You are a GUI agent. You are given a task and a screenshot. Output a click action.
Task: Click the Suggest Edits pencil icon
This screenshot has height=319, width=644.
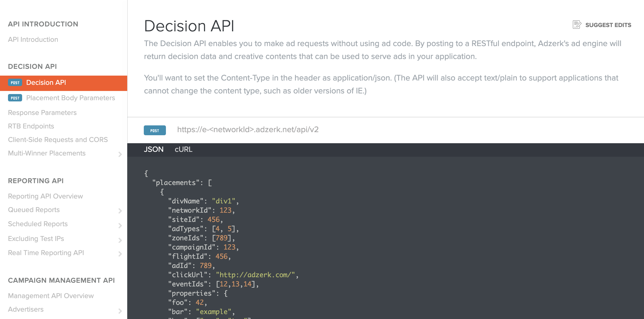point(577,25)
